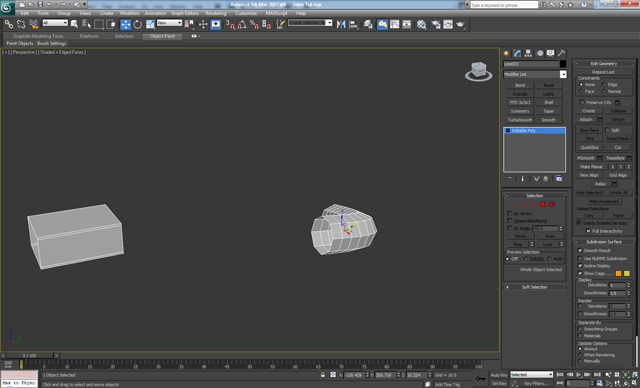Open the Utilities hammer panel tab

562,53
